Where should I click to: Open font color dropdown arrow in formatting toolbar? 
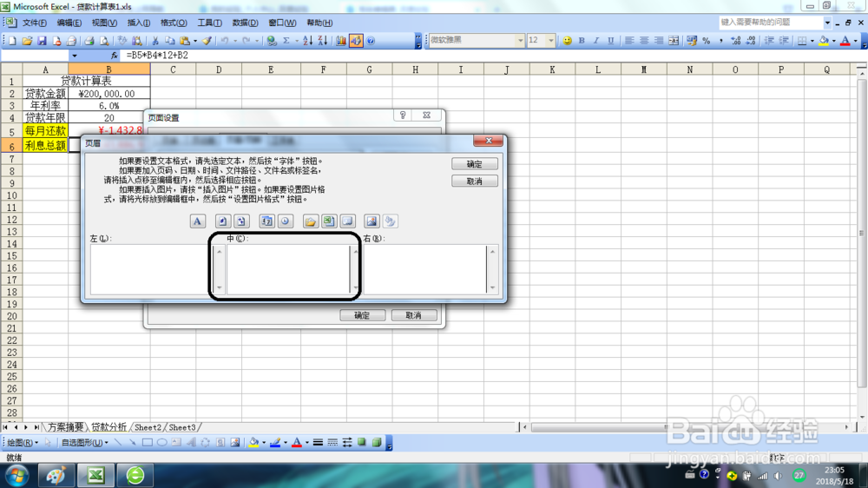pyautogui.click(x=855, y=41)
